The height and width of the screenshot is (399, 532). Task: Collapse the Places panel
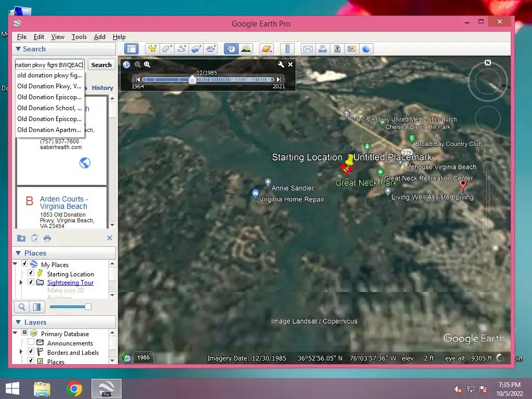coord(18,253)
